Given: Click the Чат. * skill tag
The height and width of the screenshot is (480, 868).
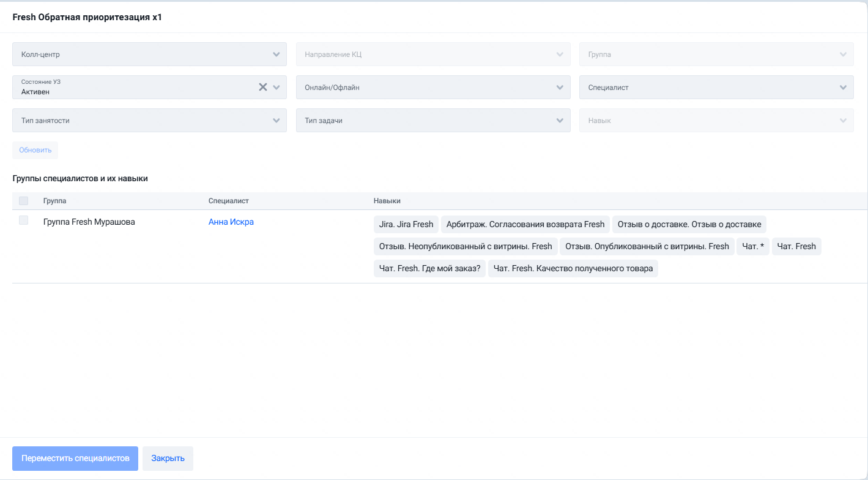Looking at the screenshot, I should point(753,246).
